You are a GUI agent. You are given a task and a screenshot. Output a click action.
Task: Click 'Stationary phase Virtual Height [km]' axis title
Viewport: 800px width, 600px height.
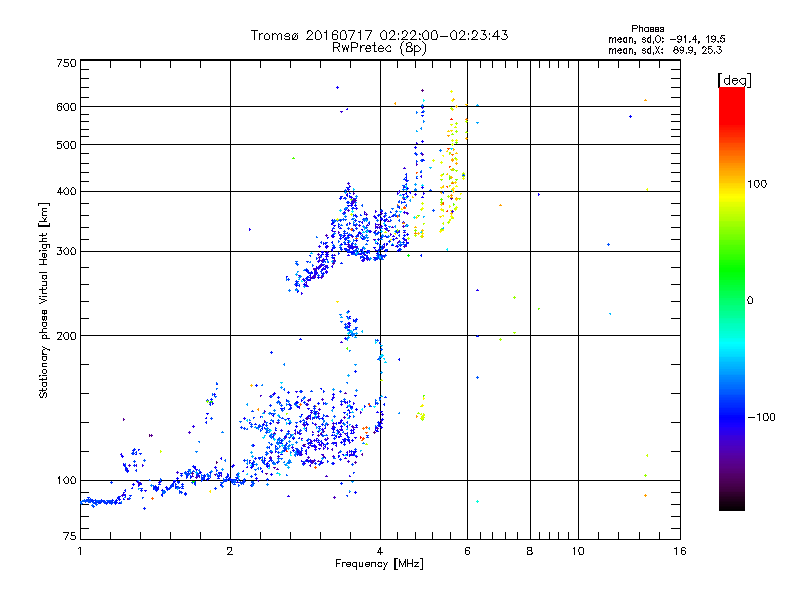click(x=43, y=300)
